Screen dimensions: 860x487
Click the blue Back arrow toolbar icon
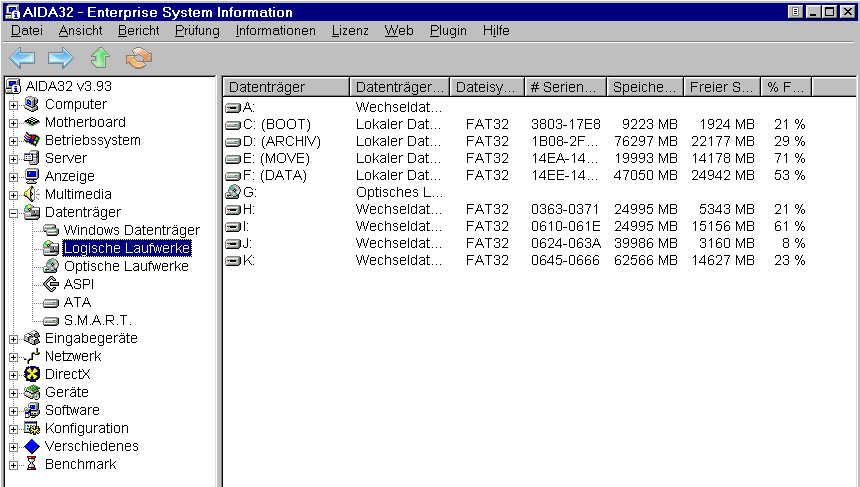(x=22, y=58)
